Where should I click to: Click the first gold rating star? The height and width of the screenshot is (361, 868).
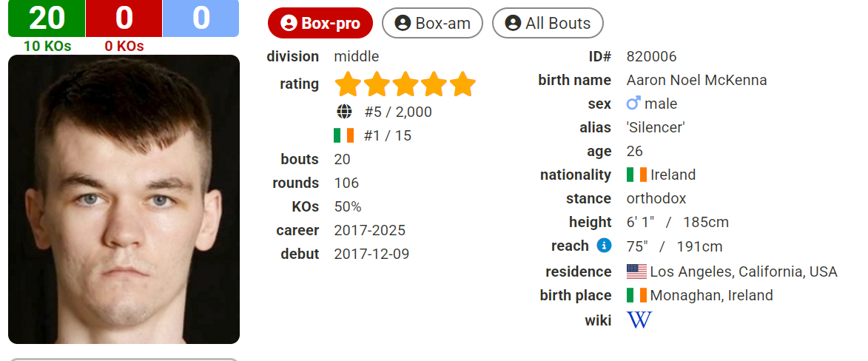[x=349, y=84]
